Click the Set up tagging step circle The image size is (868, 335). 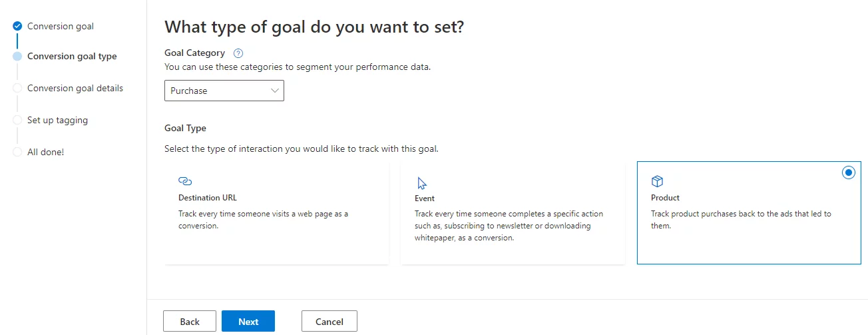(x=17, y=120)
